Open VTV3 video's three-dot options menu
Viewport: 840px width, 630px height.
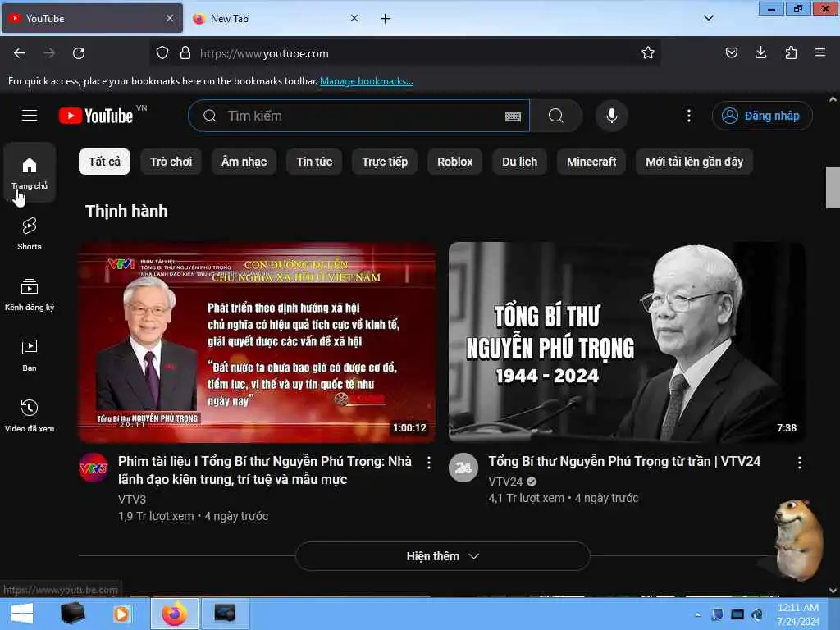tap(428, 463)
